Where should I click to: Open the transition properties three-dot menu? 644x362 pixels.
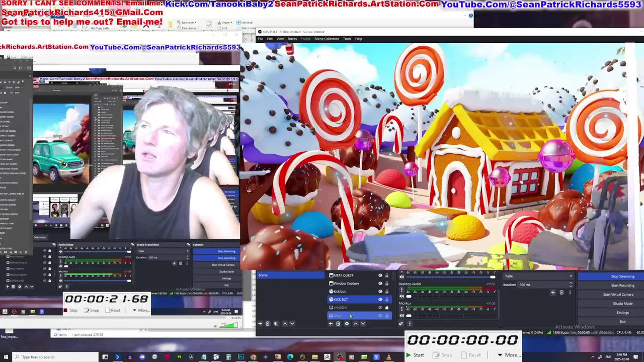click(570, 292)
